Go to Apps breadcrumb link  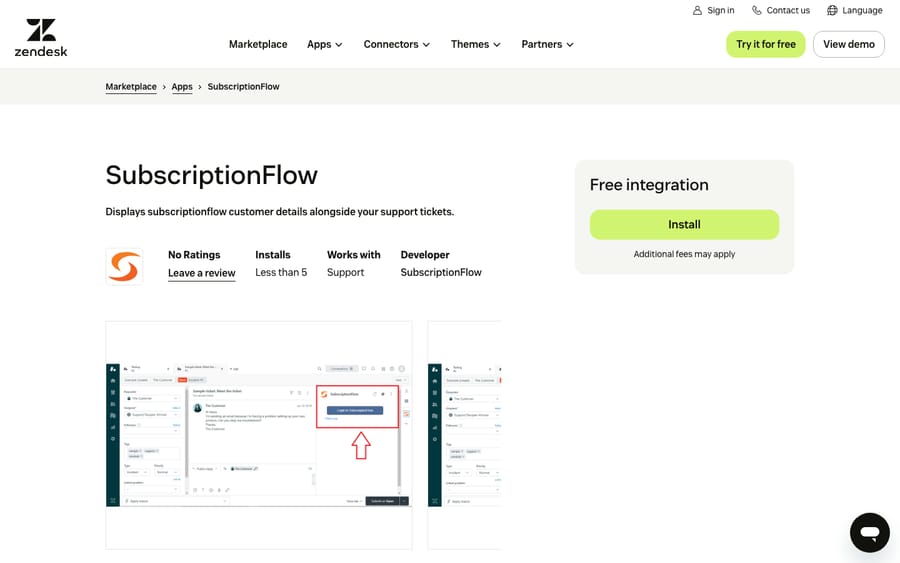point(182,87)
